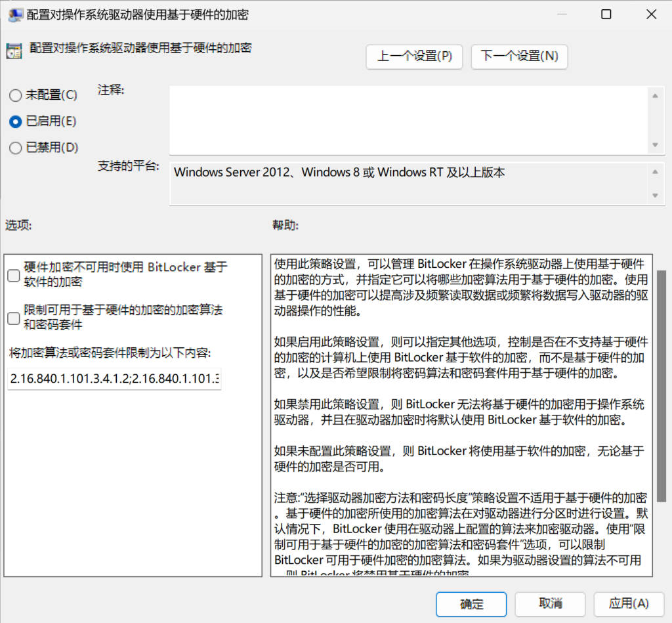Go to 上一个设置(P)
This screenshot has width=672, height=623.
click(x=414, y=56)
